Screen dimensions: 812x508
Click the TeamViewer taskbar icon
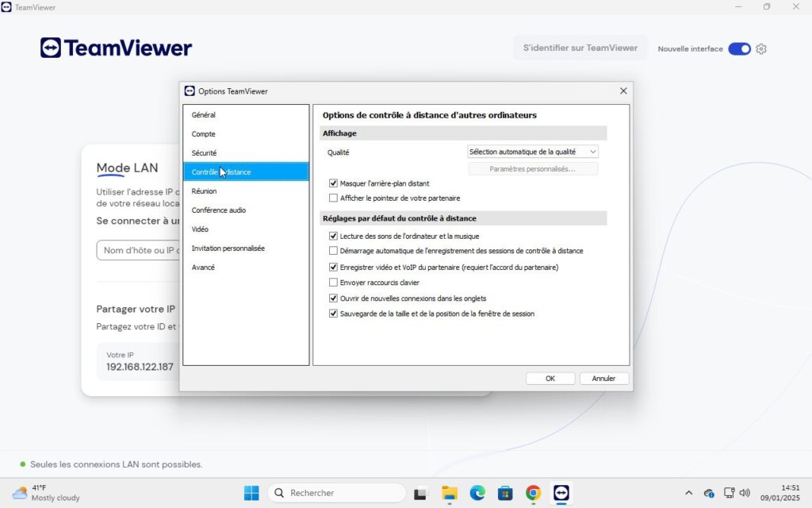coord(561,493)
